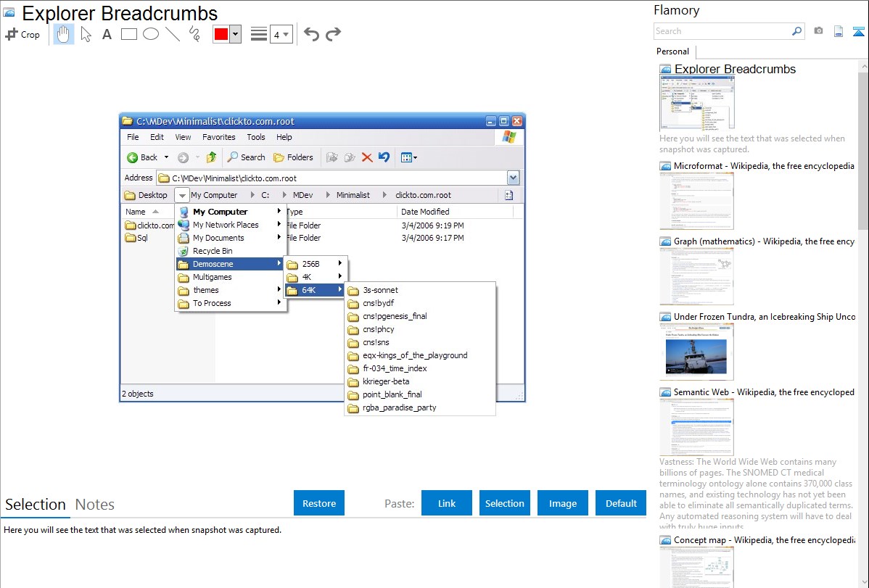Click the red color swatch

(x=221, y=34)
